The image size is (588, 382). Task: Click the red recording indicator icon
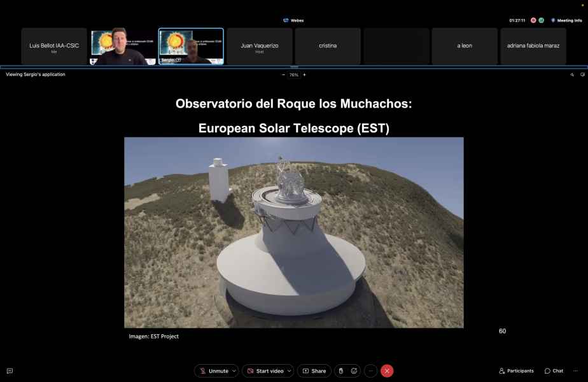pyautogui.click(x=533, y=20)
